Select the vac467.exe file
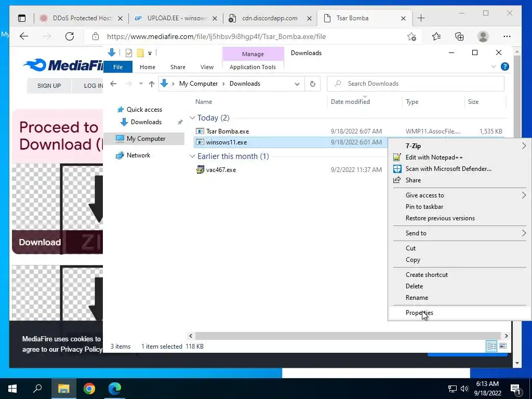The image size is (532, 399). (x=220, y=170)
